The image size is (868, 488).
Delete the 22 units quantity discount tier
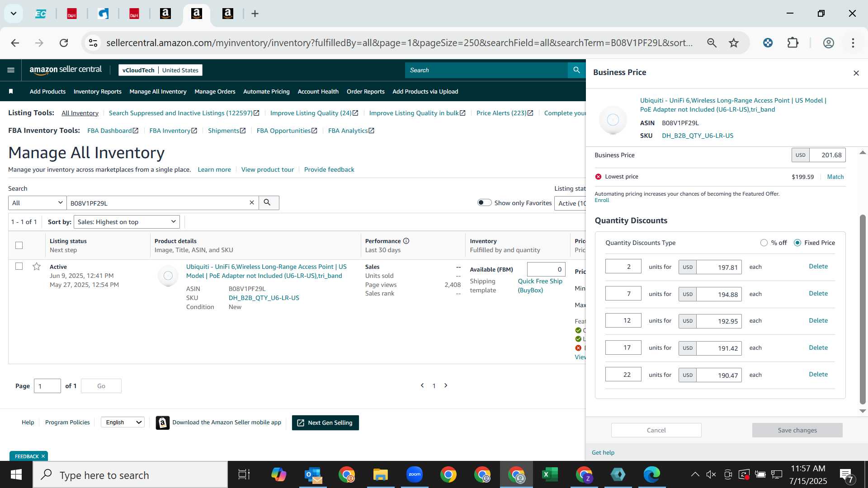(x=818, y=374)
